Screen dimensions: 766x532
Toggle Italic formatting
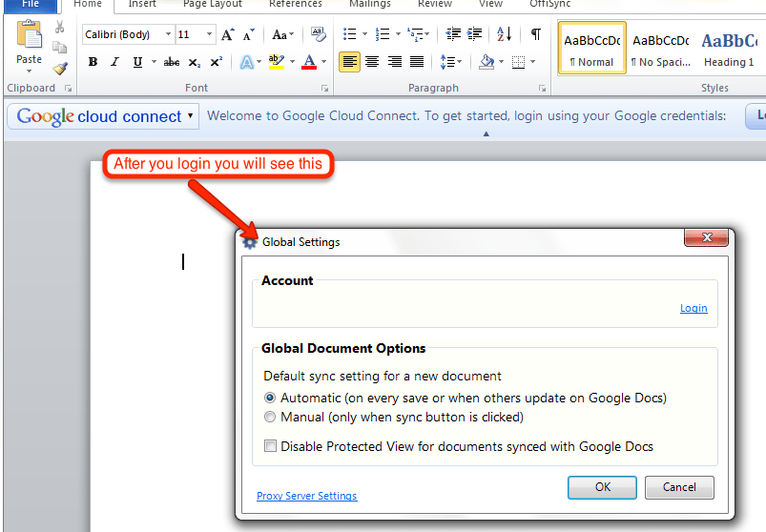114,62
